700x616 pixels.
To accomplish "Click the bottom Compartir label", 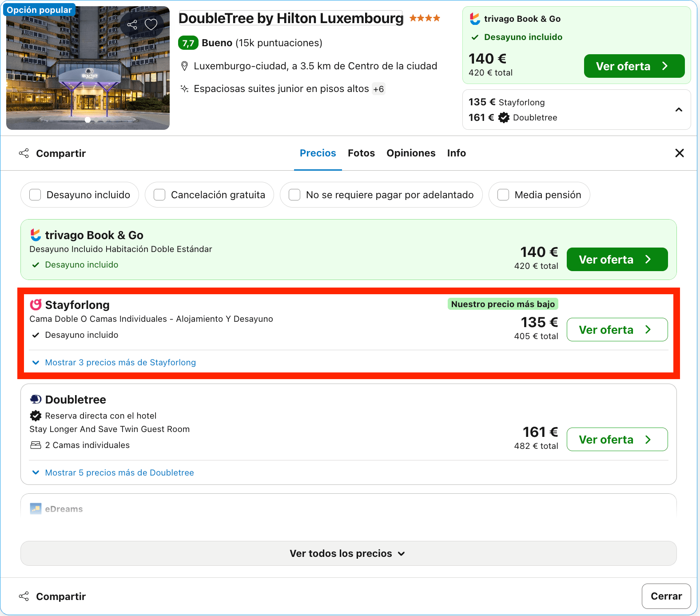I will coord(61,596).
